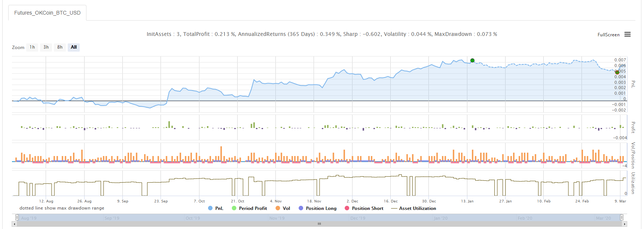Click the green max-drawdown start marker
This screenshot has height=229, width=644.
coord(472,60)
